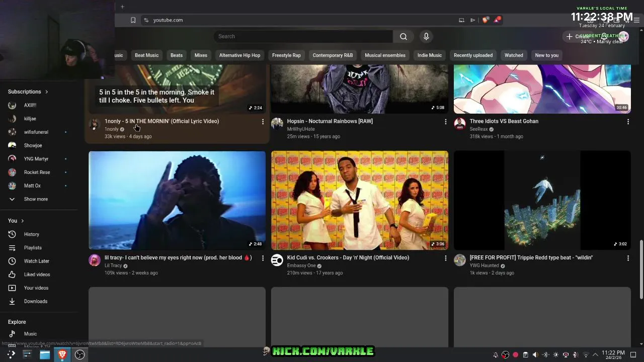
Task: Open Brave Rewards triangle icon
Action: 497,20
